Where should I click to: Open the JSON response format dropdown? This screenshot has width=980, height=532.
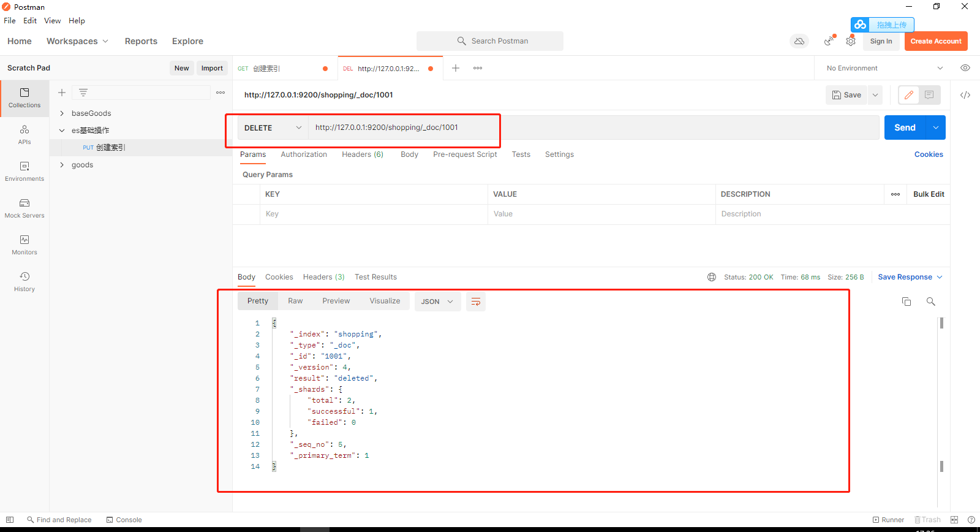pos(438,302)
